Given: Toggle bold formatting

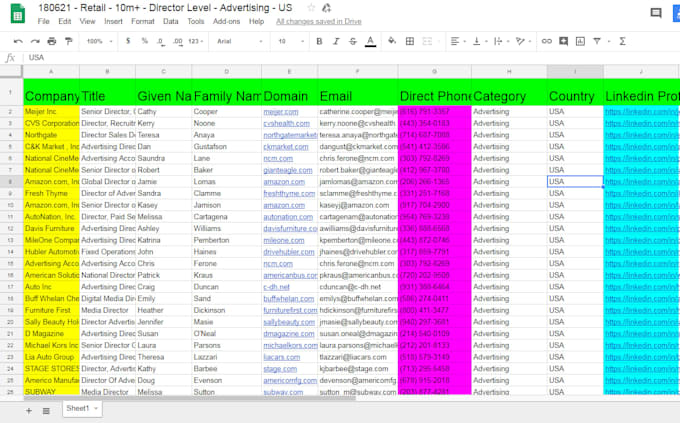Looking at the screenshot, I should pos(319,41).
